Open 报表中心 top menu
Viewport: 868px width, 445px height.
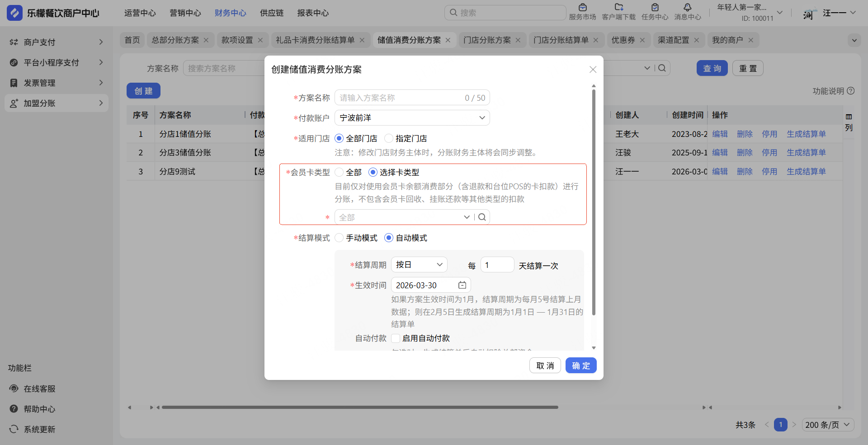tap(313, 13)
